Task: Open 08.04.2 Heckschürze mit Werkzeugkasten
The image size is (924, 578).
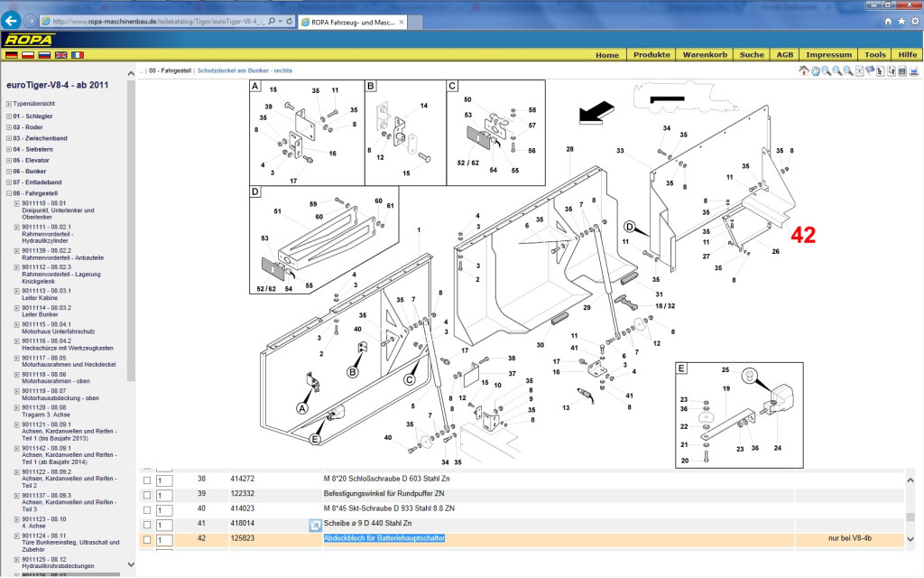Action: (68, 344)
